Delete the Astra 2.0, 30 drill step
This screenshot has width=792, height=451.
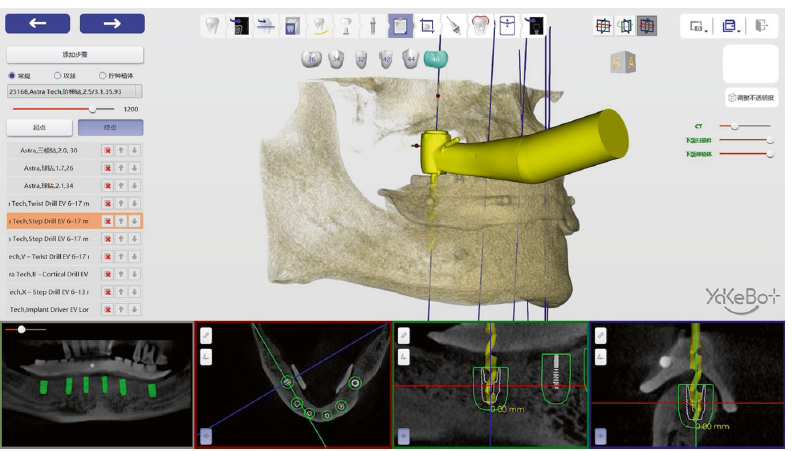point(107,151)
